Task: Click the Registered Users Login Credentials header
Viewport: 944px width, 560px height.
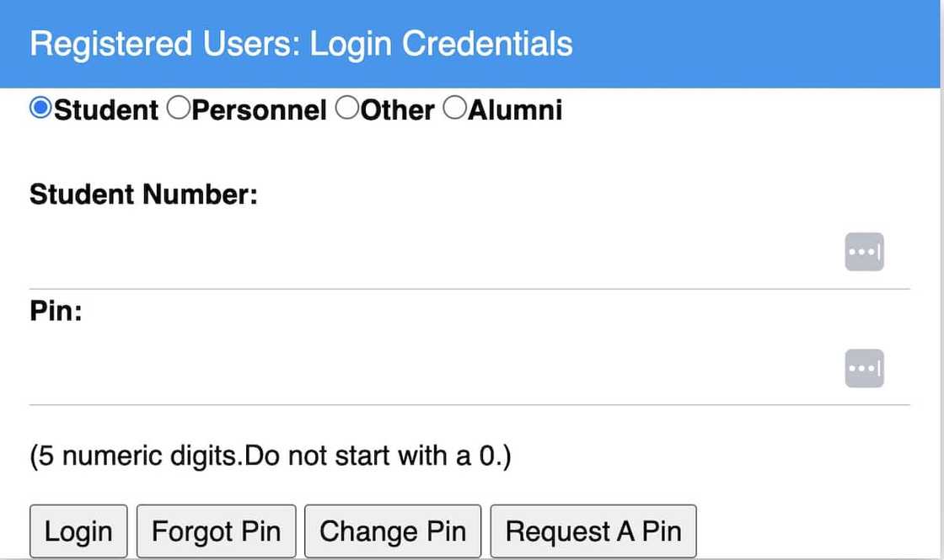Action: coord(301,43)
